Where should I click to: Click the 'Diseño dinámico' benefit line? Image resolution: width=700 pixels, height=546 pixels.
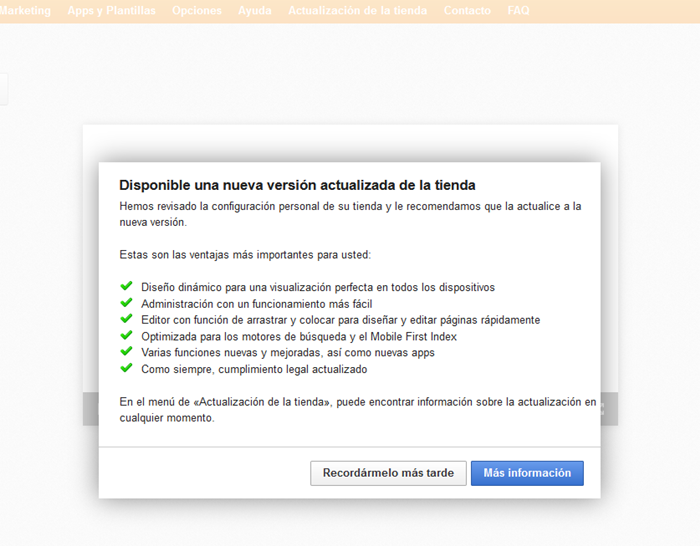(x=318, y=287)
